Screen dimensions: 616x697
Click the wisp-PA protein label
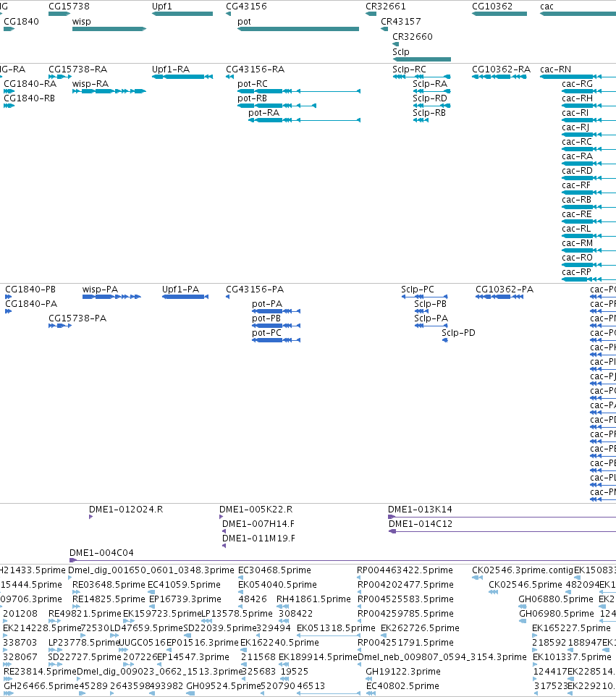100,290
